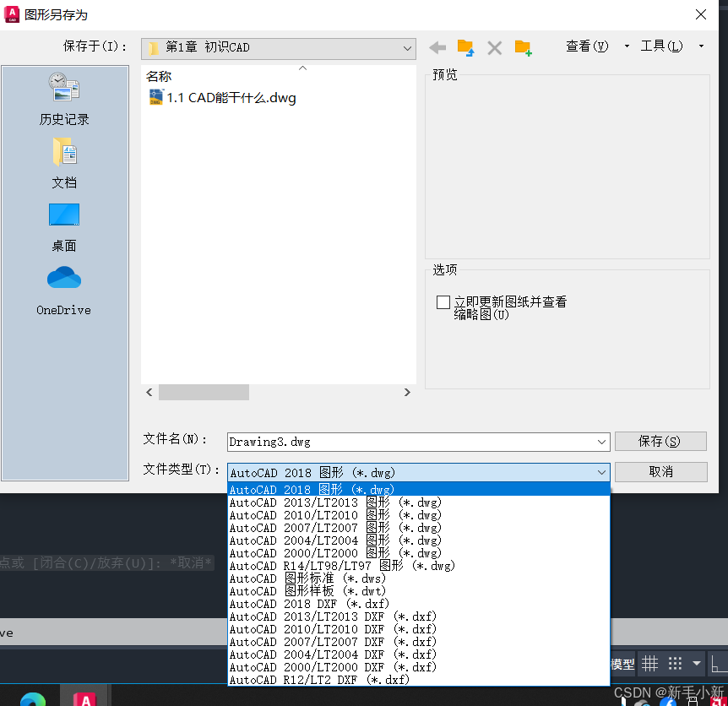This screenshot has width=728, height=706.
Task: Choose AutoCAD 2018 图形 (*.dwg) option
Action: 418,489
